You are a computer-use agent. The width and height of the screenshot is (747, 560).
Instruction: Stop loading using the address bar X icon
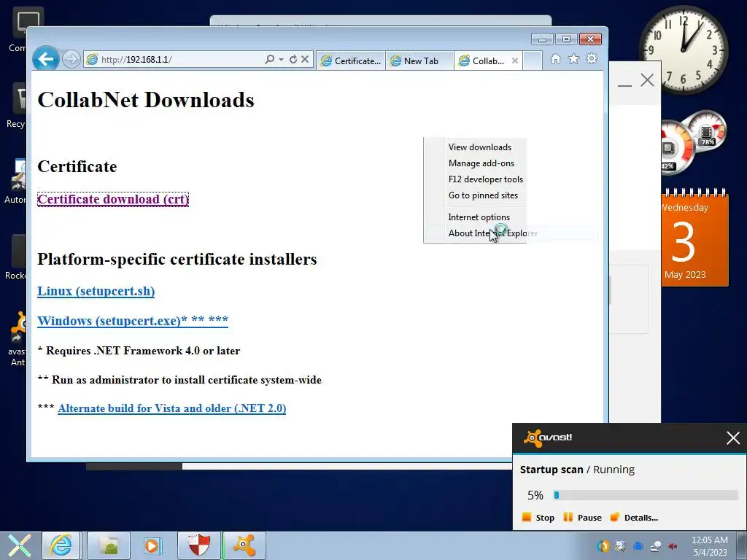tap(306, 59)
